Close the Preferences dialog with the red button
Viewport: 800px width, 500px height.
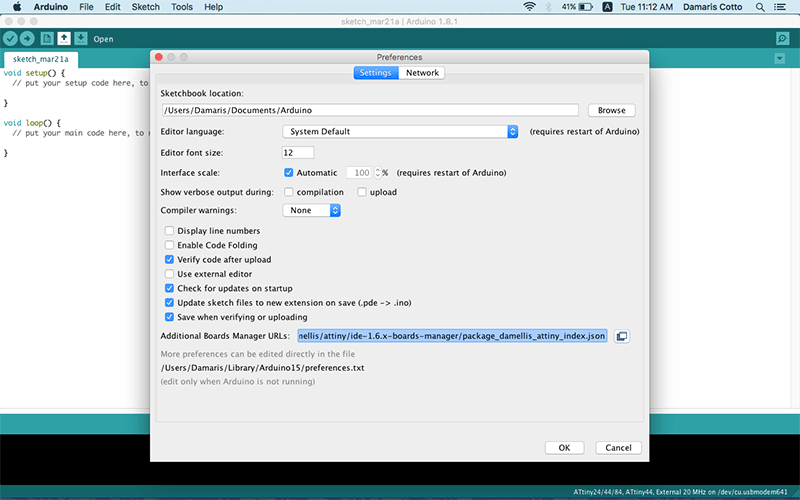coord(159,57)
